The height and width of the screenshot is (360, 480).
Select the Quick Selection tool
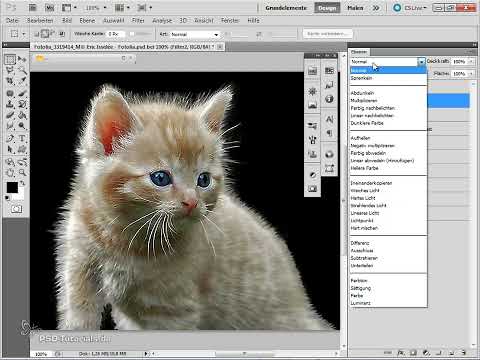(x=22, y=70)
